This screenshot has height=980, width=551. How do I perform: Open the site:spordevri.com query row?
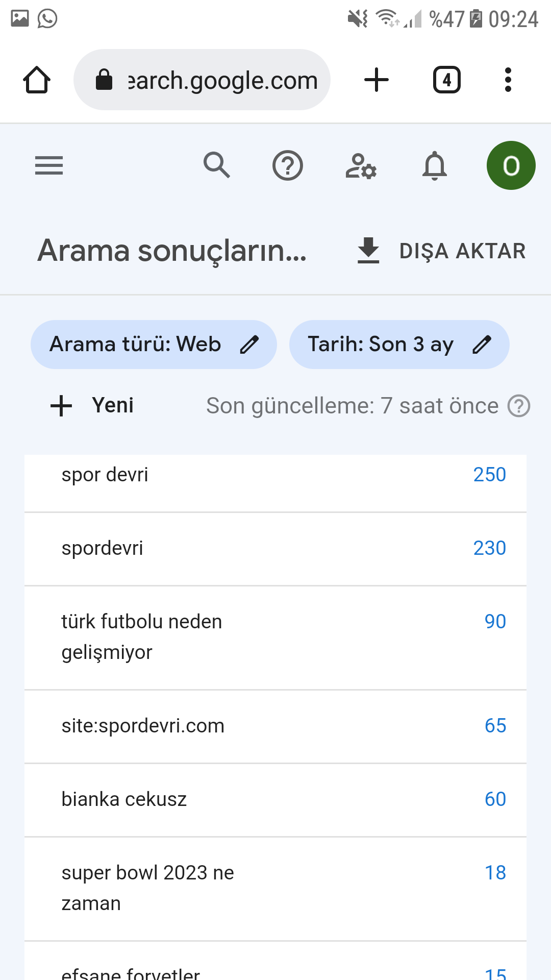(275, 726)
